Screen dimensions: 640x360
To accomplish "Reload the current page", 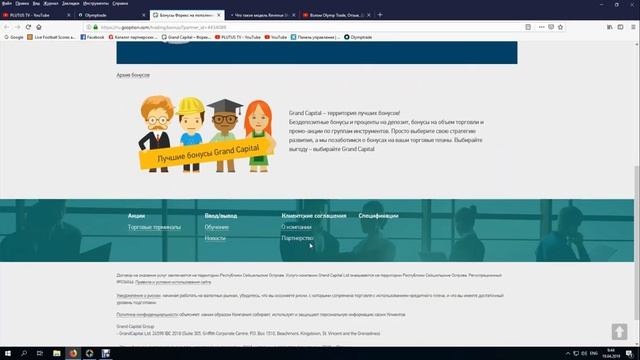I will click(28, 27).
